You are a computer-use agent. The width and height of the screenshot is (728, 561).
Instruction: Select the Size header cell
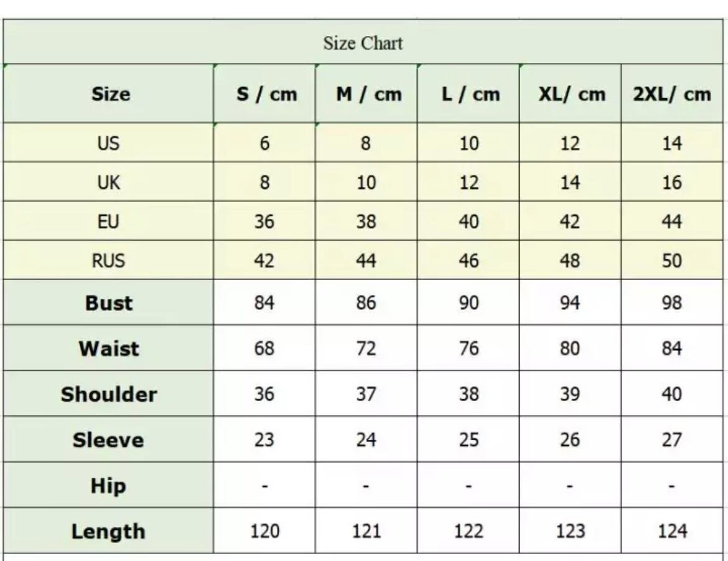click(x=110, y=95)
